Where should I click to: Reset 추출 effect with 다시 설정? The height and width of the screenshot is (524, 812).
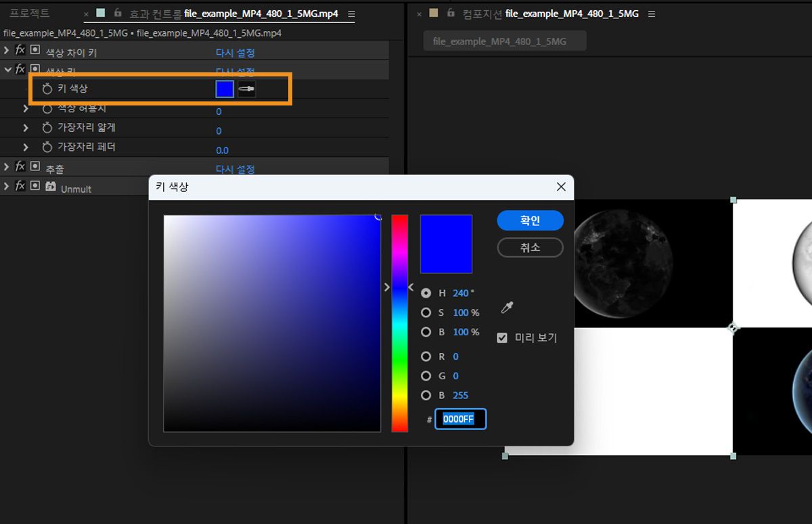coord(235,169)
